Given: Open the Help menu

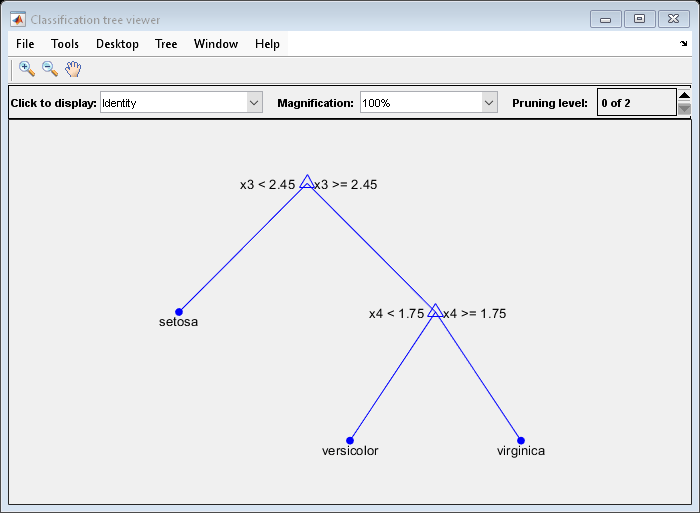Looking at the screenshot, I should click(267, 44).
